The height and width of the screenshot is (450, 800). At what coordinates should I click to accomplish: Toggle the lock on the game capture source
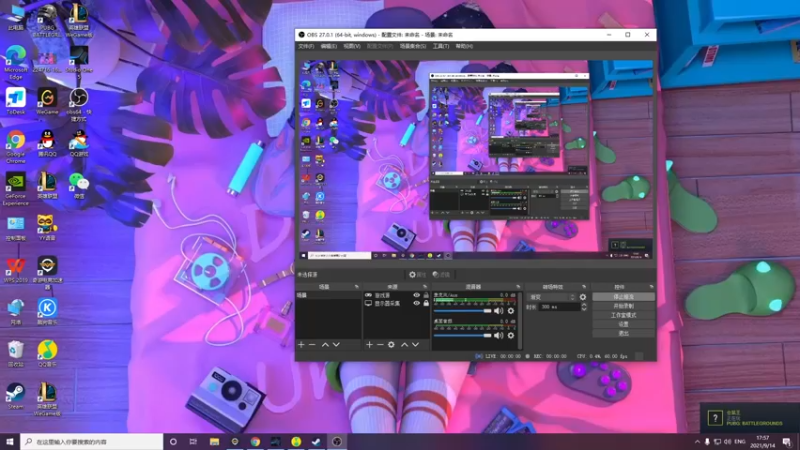coord(426,295)
